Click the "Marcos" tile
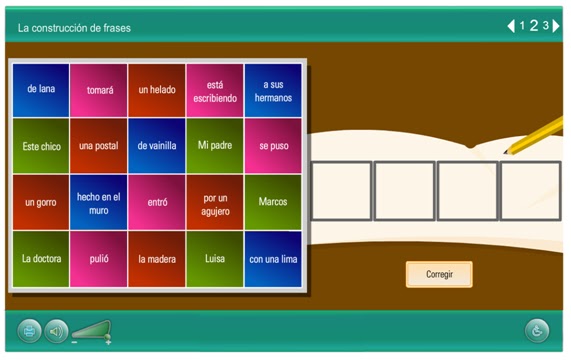Viewport: 571px width, 360px height. click(x=273, y=202)
